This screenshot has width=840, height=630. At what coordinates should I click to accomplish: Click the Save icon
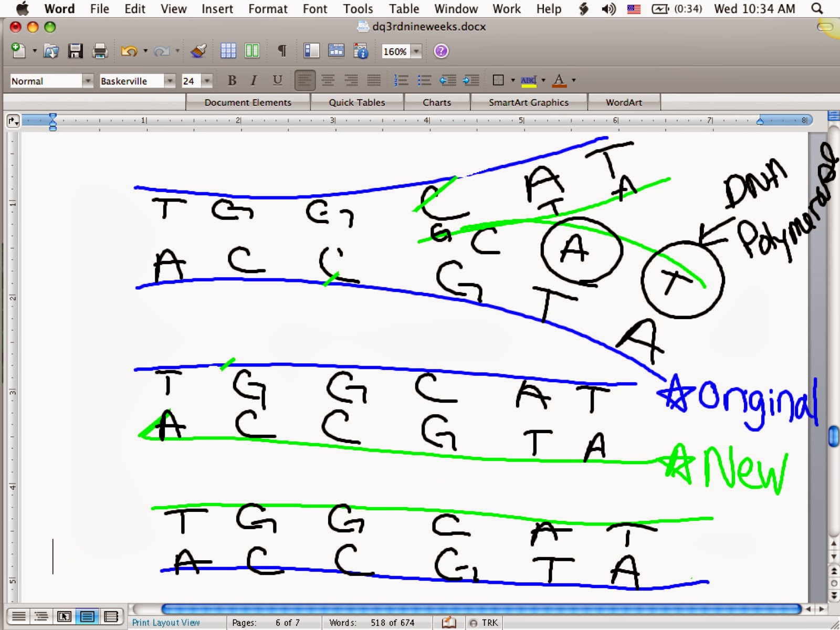(76, 51)
